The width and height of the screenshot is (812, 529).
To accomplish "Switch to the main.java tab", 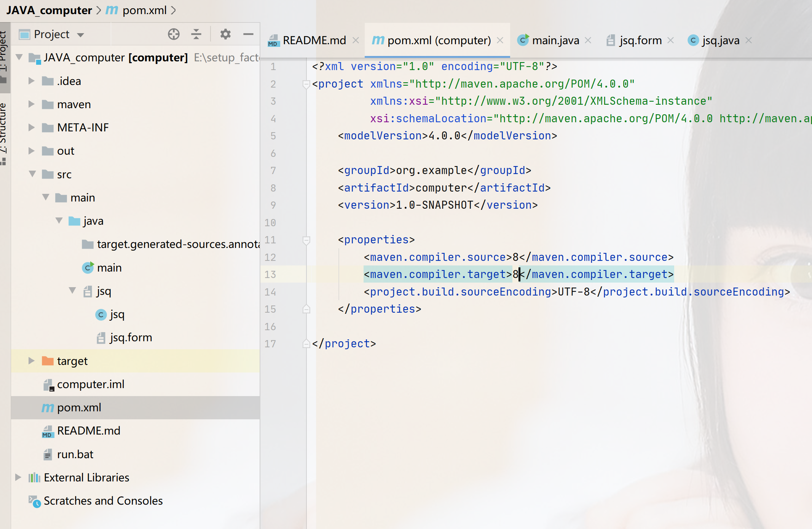I will tap(555, 40).
